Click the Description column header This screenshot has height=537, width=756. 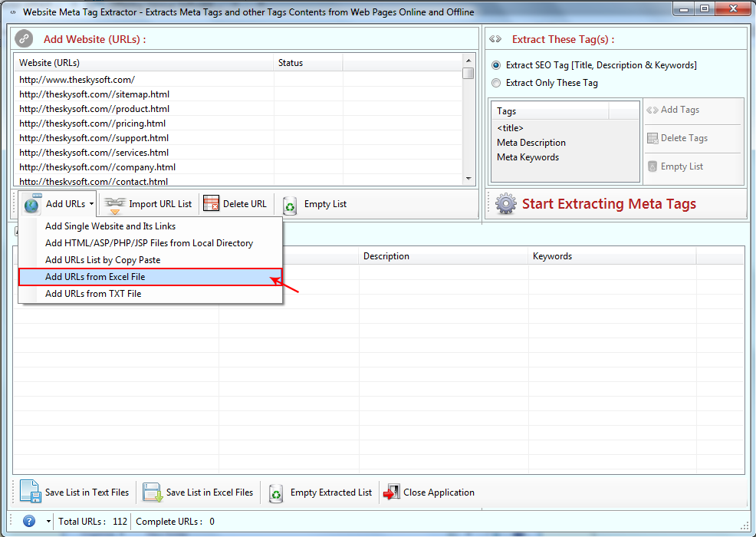[443, 256]
